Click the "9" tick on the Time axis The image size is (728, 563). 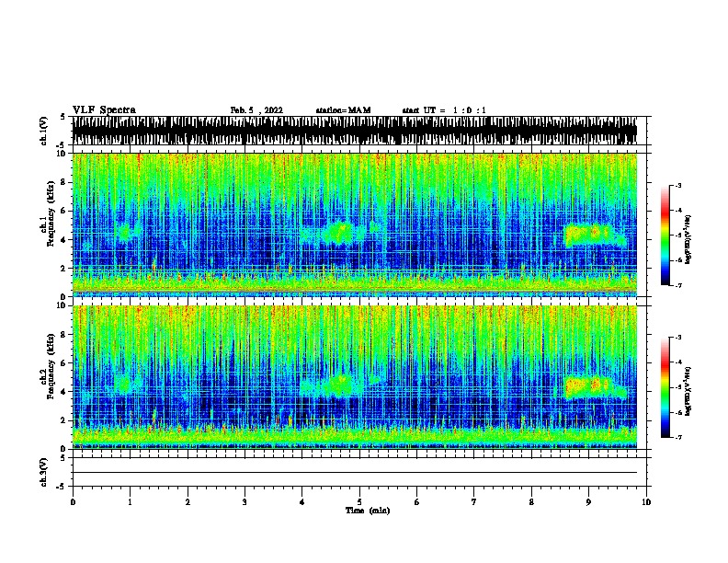pyautogui.click(x=588, y=502)
